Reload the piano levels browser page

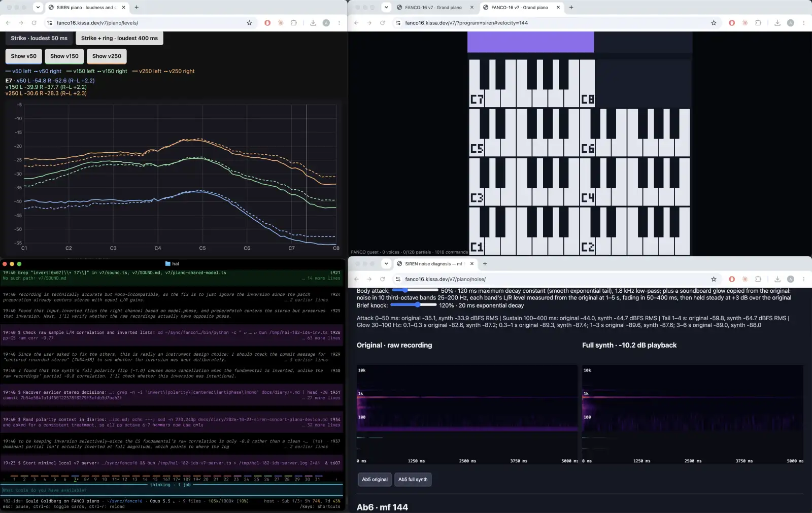pos(34,23)
